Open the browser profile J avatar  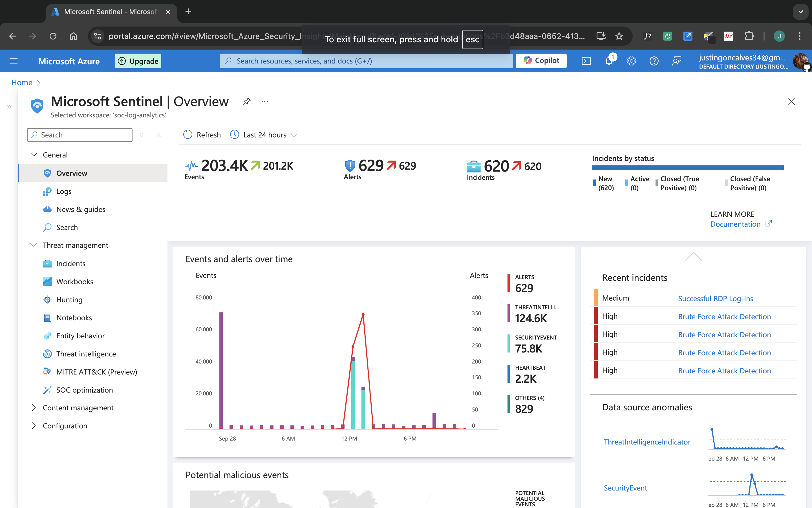click(x=779, y=36)
